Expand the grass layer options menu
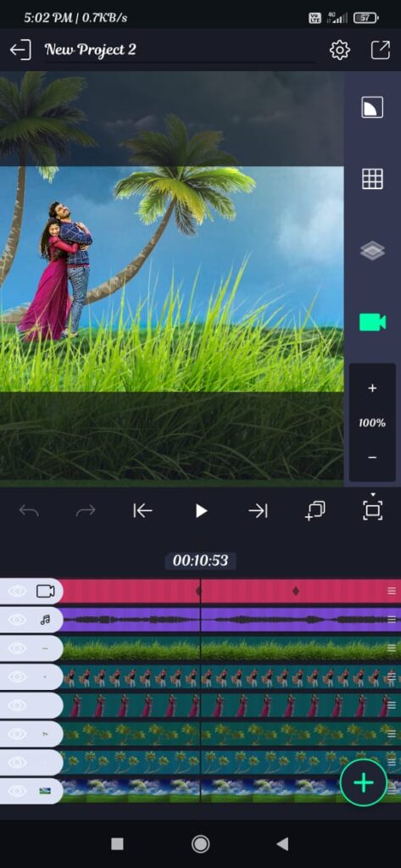The width and height of the screenshot is (401, 868). (392, 648)
